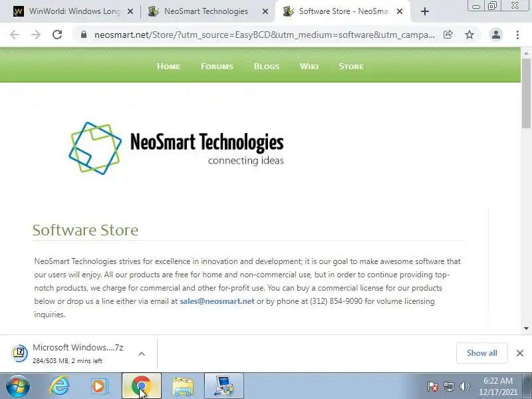The image size is (532, 399).
Task: Click the 7z download file icon
Action: pyautogui.click(x=20, y=353)
